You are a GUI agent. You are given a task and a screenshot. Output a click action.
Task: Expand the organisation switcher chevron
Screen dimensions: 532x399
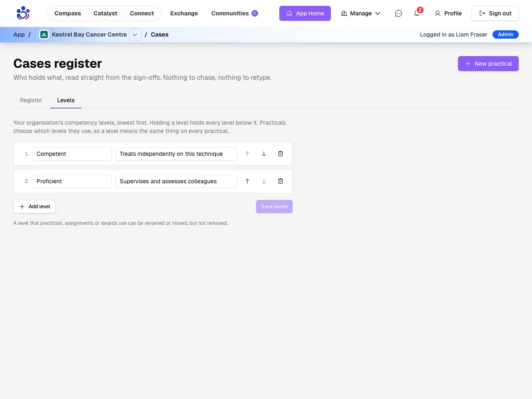point(135,34)
